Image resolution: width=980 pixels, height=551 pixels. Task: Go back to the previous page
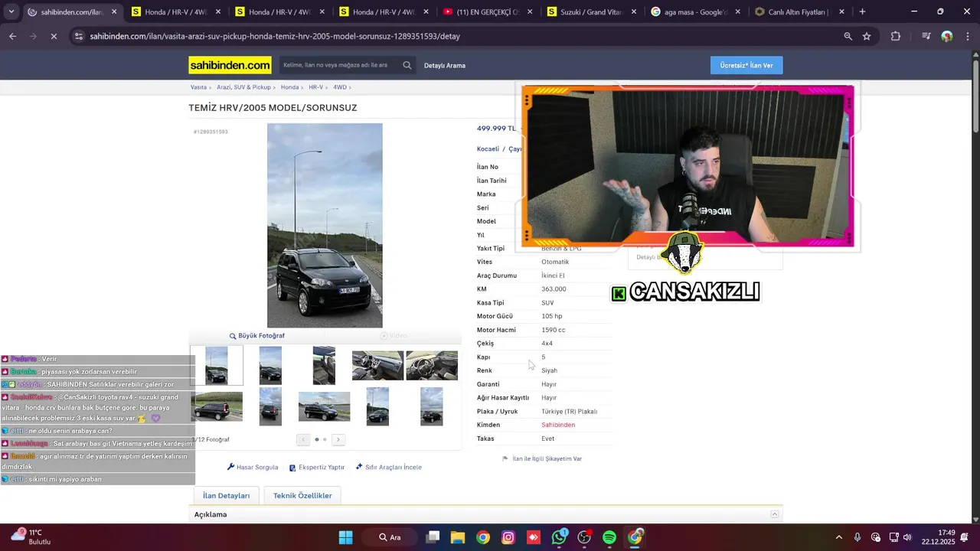[x=12, y=36]
